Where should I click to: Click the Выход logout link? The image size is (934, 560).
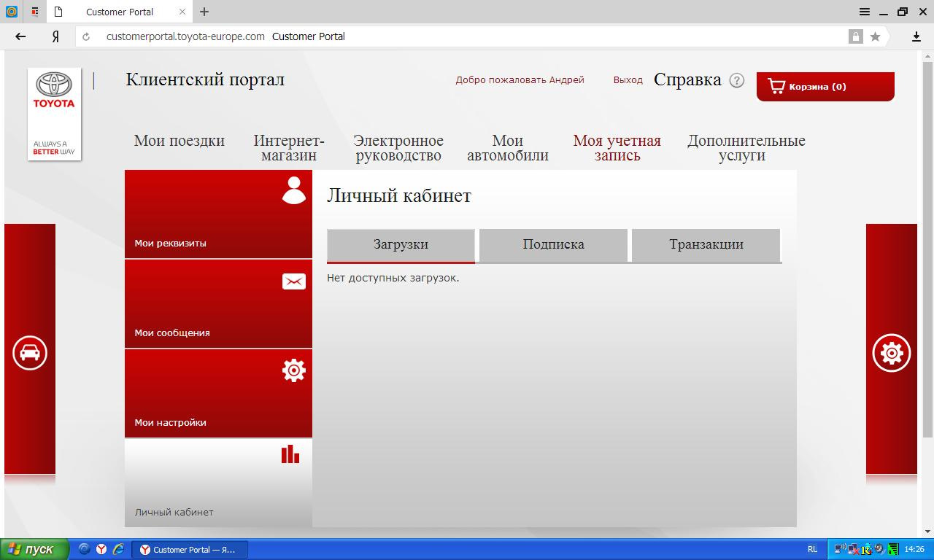(628, 80)
